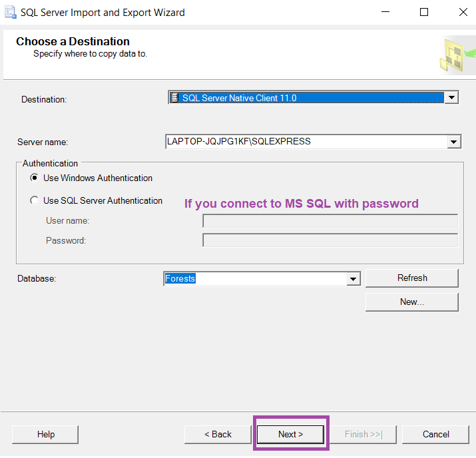Click the User name input field
Image resolution: width=476 pixels, height=458 pixels.
pos(330,221)
